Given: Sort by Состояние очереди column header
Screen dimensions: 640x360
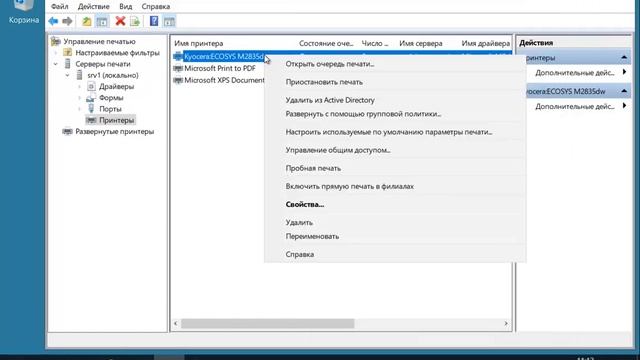Looking at the screenshot, I should click(x=326, y=43).
